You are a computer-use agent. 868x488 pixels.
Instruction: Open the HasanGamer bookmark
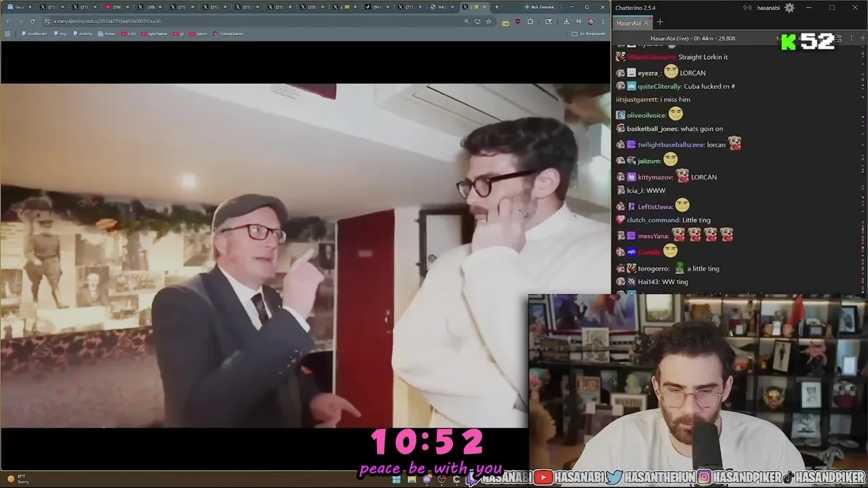[228, 34]
